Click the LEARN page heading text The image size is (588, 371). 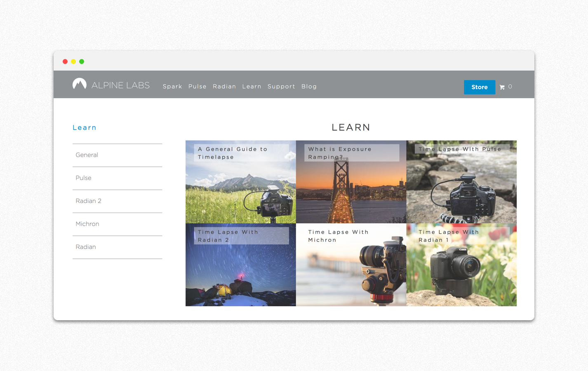click(x=351, y=128)
